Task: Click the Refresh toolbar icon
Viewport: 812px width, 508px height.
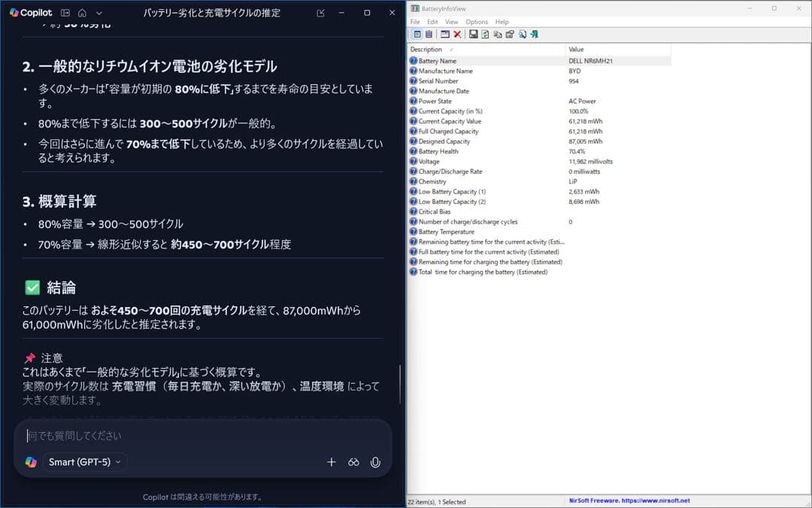Action: tap(485, 35)
